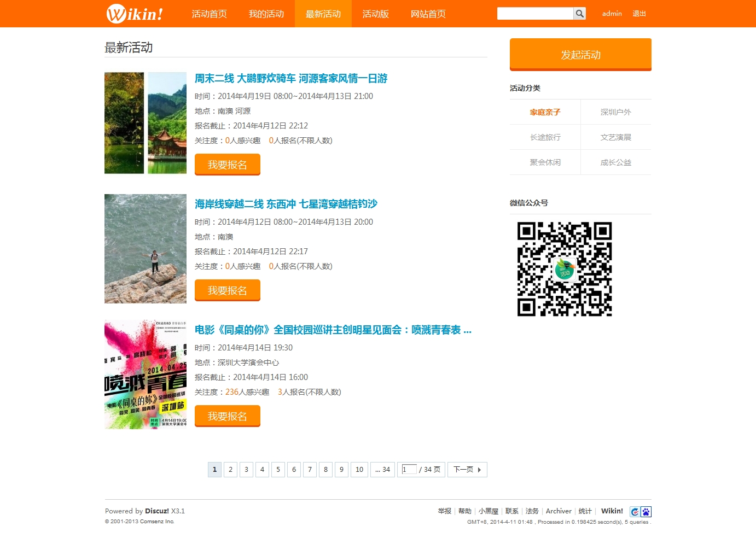Click the 发起活动 button
The image size is (756, 538).
tap(580, 55)
